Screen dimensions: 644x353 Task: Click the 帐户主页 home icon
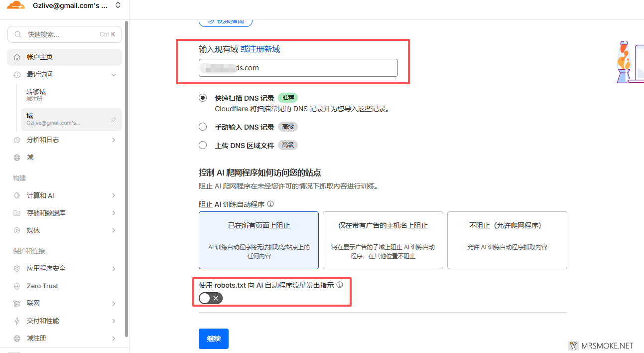[17, 57]
